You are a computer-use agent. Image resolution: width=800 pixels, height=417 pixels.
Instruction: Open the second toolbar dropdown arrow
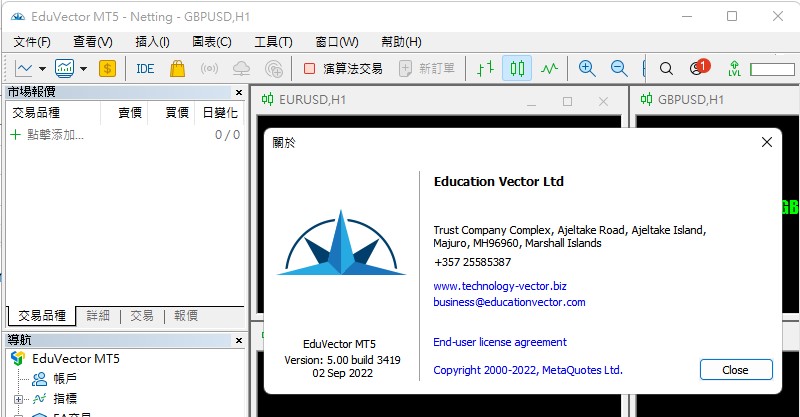point(83,69)
